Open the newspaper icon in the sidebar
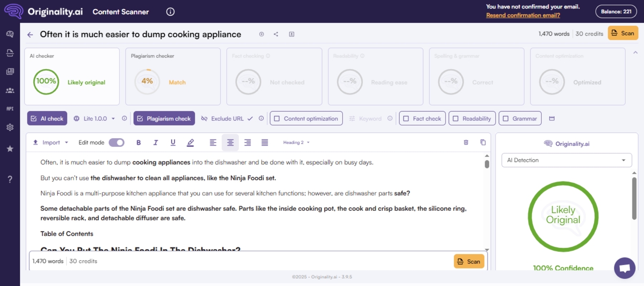Image resolution: width=644 pixels, height=286 pixels. [10, 71]
